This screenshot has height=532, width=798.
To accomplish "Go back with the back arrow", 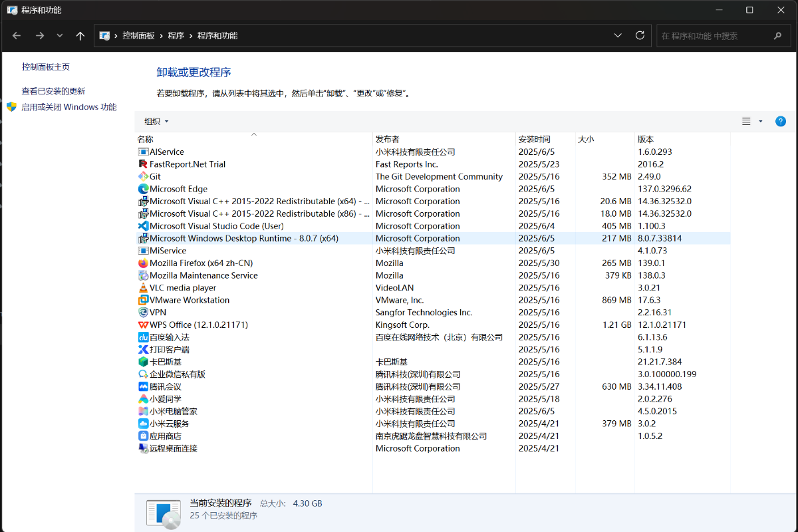I will click(x=17, y=36).
